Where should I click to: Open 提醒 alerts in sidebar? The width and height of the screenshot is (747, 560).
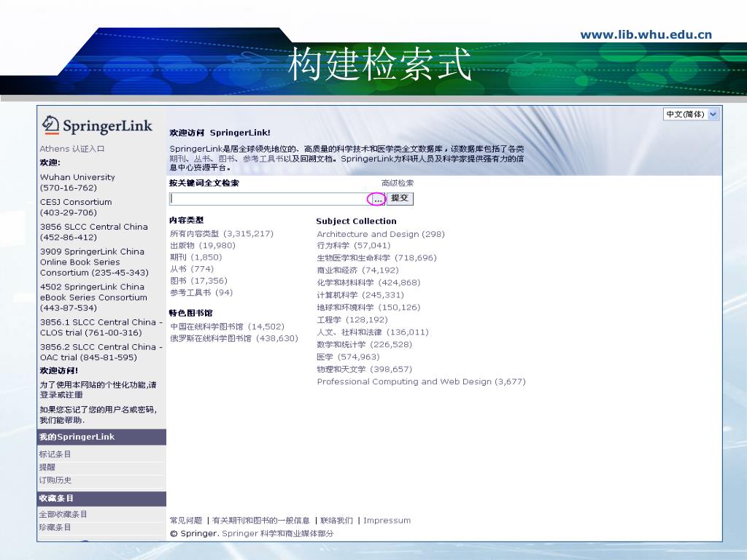click(x=47, y=467)
